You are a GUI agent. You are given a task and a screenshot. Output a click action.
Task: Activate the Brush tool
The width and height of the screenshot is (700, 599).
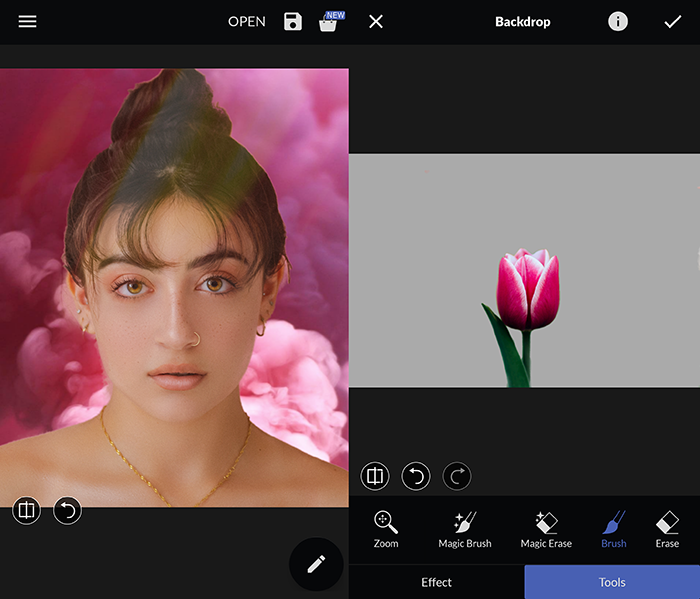click(x=614, y=529)
